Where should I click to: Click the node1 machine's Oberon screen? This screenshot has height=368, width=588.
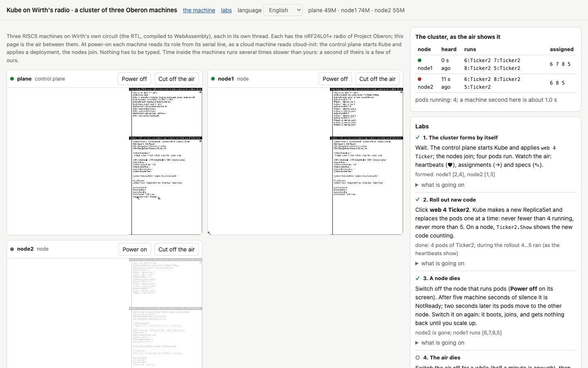coord(305,161)
